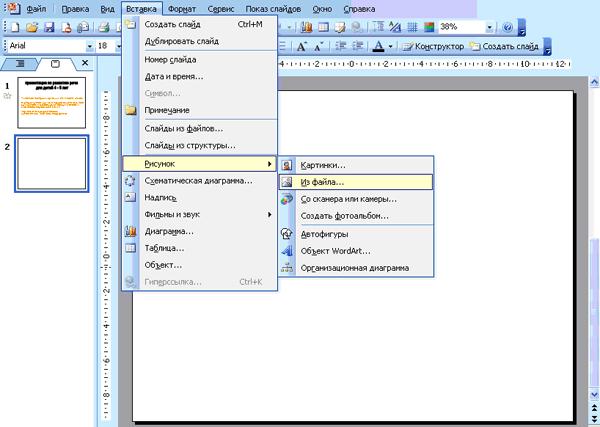The image size is (600, 427).
Task: Select Автофигуры in the submenu
Action: click(356, 234)
